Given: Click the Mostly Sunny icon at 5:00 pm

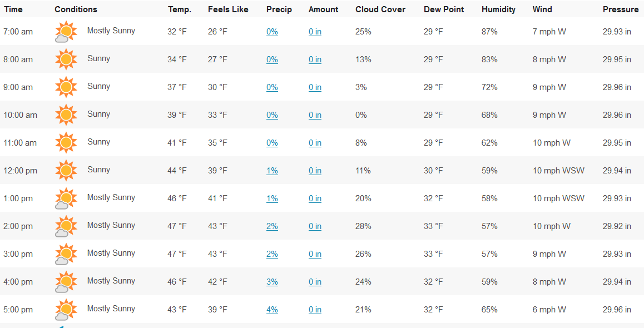Looking at the screenshot, I should pos(66,310).
